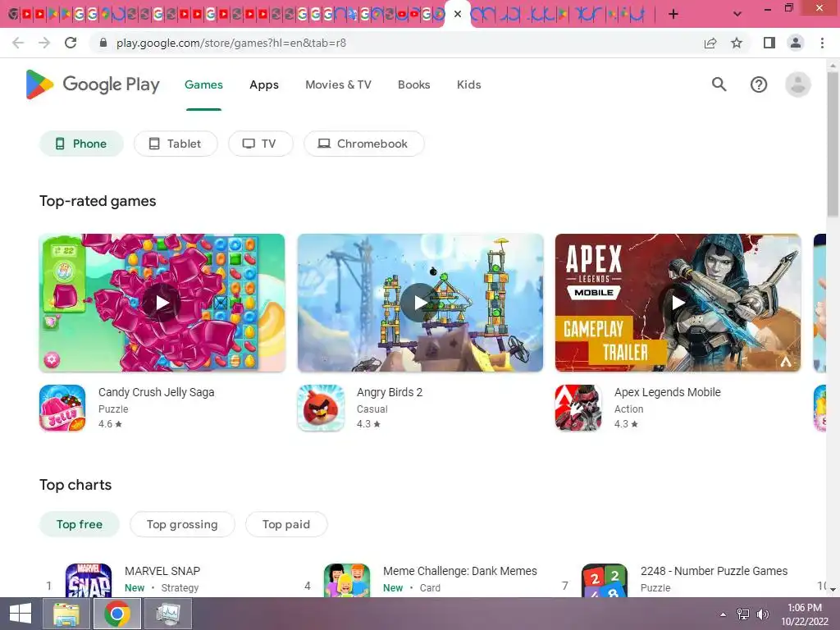The image size is (840, 630).
Task: Click the network tray icon
Action: tap(743, 614)
